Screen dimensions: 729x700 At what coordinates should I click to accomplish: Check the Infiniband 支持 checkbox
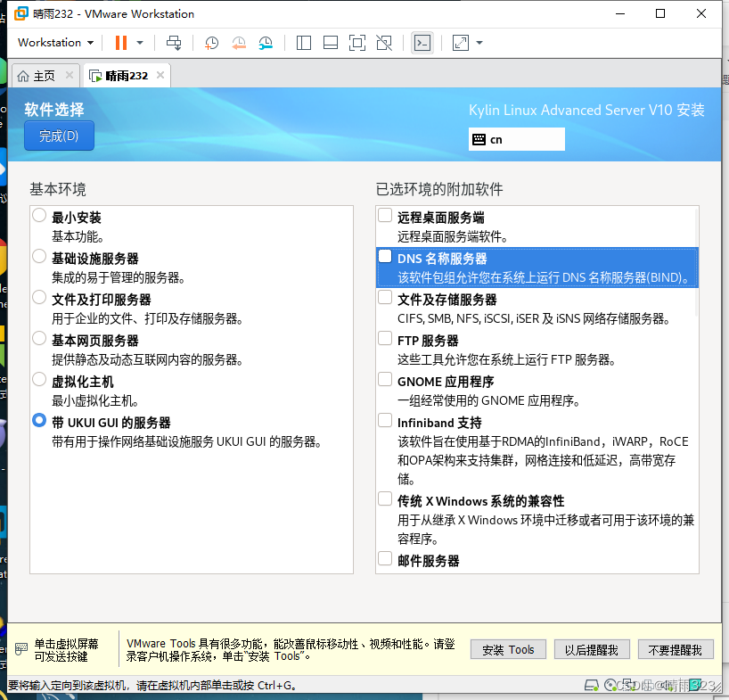click(385, 420)
